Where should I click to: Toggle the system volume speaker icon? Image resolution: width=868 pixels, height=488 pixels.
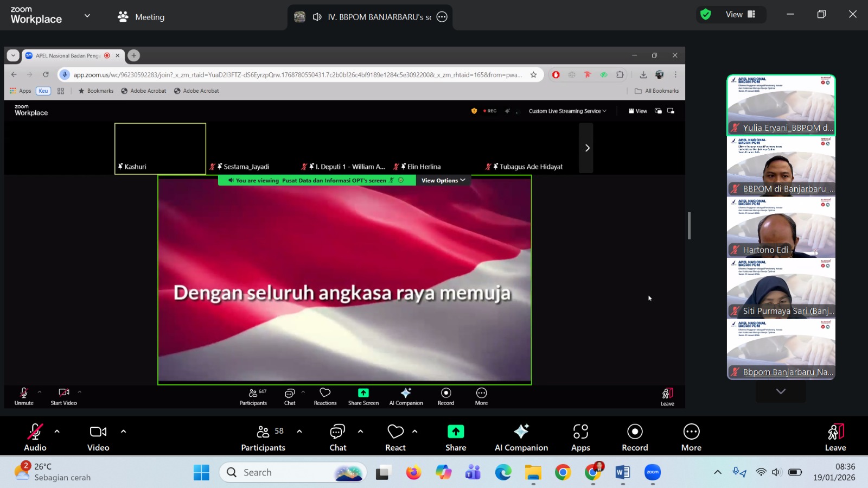click(776, 472)
